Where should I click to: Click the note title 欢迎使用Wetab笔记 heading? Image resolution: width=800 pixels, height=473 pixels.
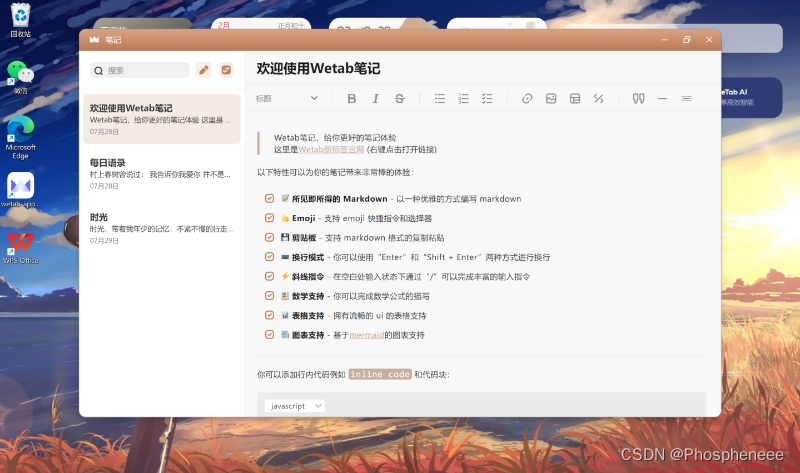tap(318, 68)
